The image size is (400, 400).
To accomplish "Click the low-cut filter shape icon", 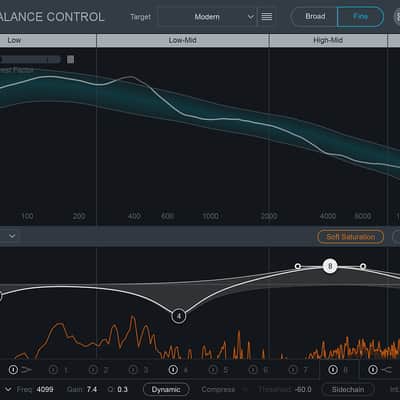I will 26,370.
